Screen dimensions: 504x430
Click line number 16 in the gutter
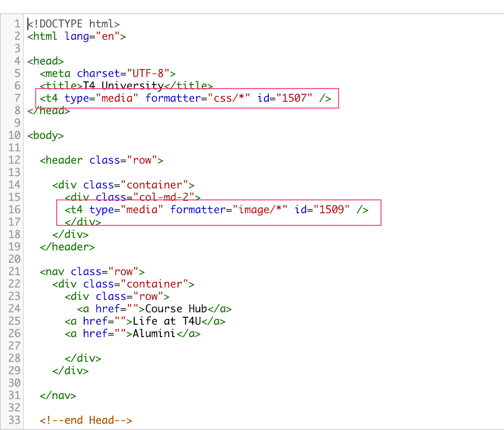(x=15, y=209)
